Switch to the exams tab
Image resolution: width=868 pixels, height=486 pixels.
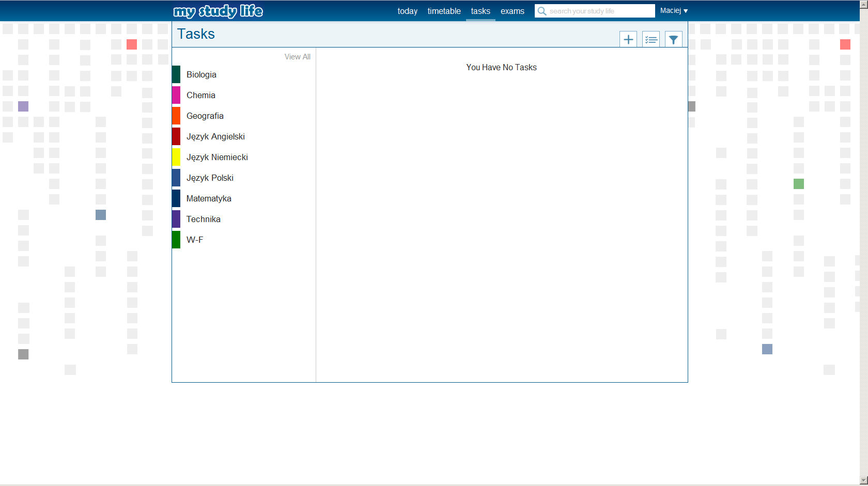click(512, 11)
